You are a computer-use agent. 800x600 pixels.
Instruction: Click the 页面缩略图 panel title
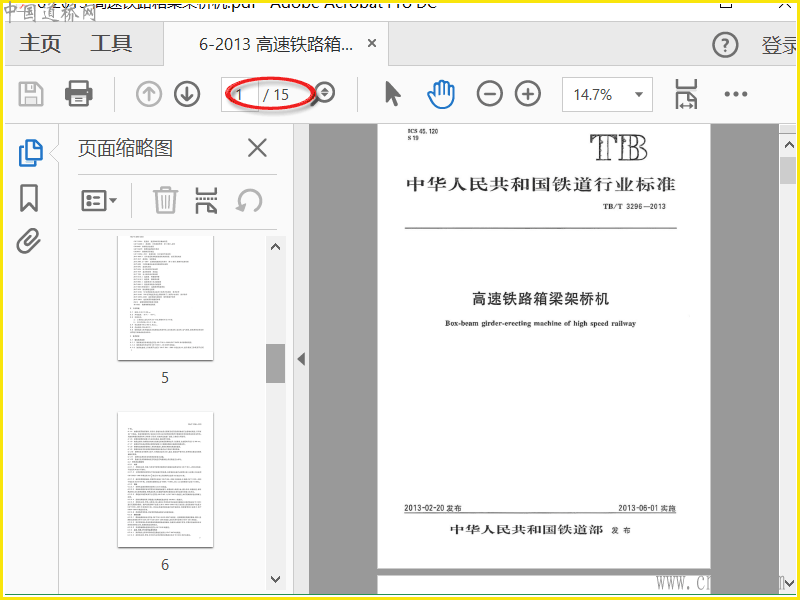tap(126, 148)
